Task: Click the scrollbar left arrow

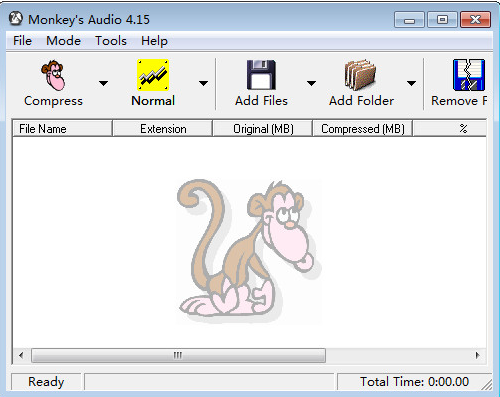Action: 21,355
